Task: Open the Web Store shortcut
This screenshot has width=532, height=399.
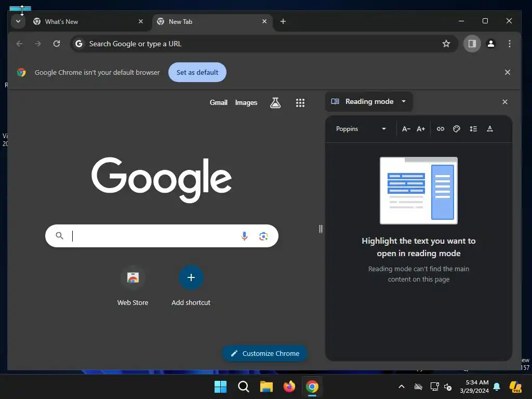Action: click(132, 286)
